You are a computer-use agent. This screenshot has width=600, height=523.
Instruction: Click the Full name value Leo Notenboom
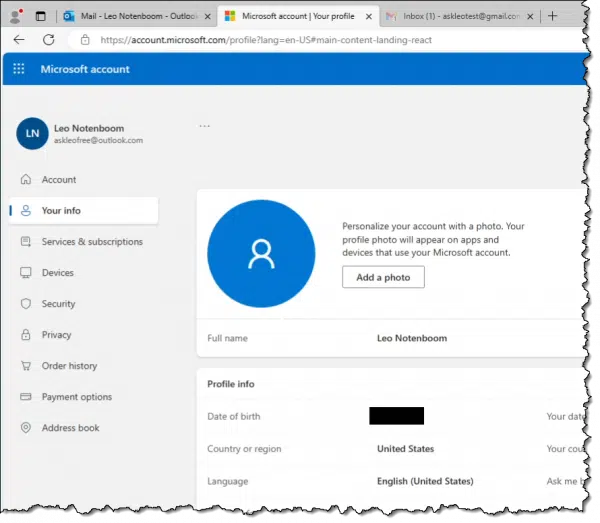(x=412, y=338)
